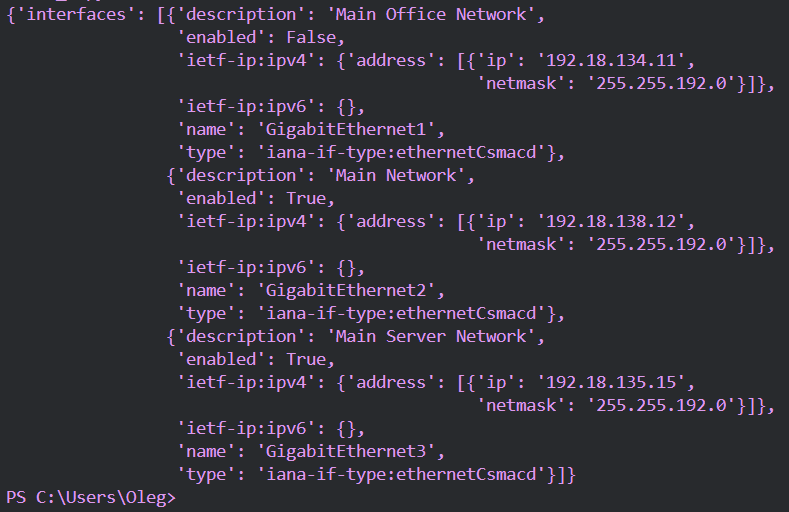Click the 'Main Server Network' description text
The image size is (789, 512).
(431, 337)
